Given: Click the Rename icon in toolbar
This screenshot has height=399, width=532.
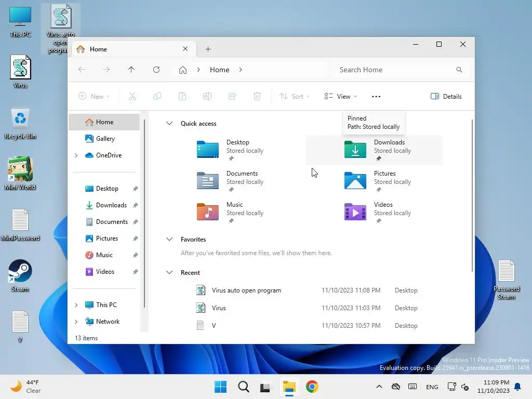Looking at the screenshot, I should click(207, 96).
